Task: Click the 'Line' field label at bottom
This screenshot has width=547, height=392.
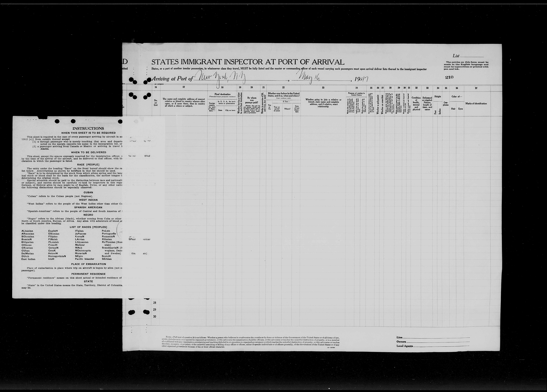Action: click(399, 337)
